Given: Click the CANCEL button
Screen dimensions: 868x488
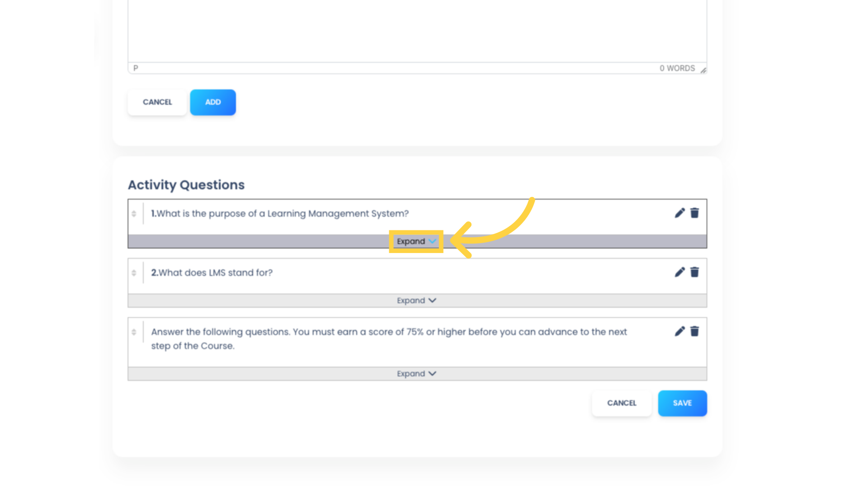Looking at the screenshot, I should point(622,403).
